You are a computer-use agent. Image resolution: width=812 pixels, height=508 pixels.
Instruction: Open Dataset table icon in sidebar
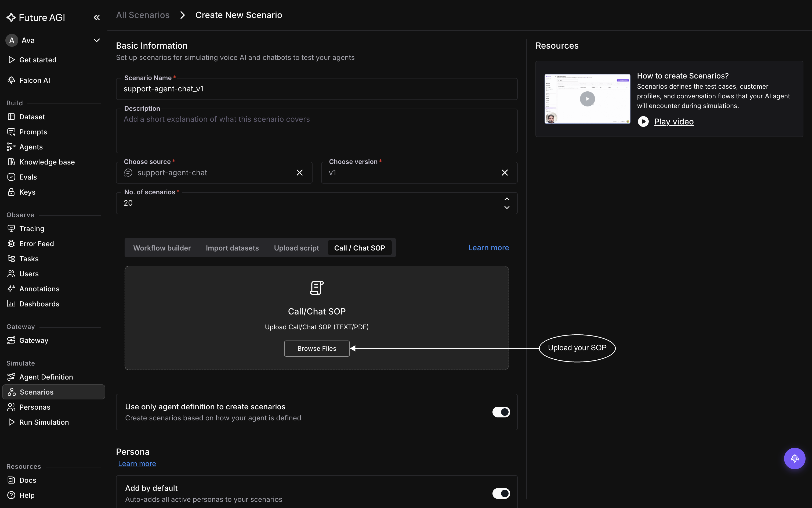11,117
